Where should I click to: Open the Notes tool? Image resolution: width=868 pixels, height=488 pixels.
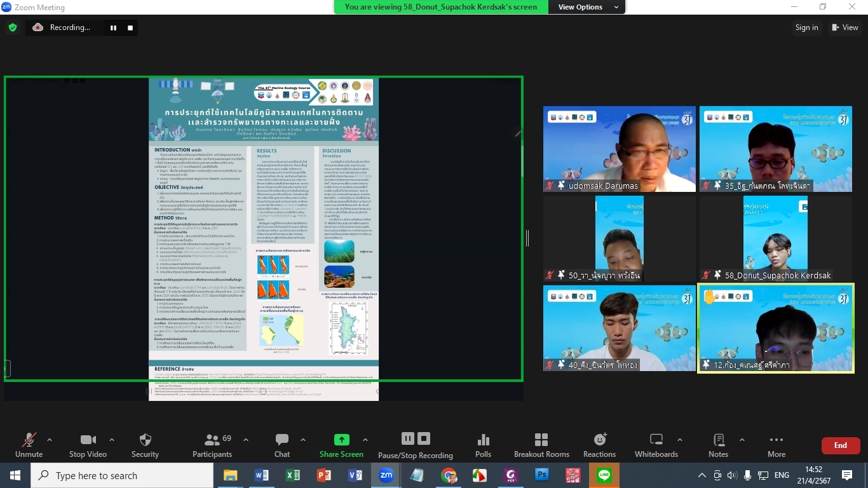tap(718, 445)
